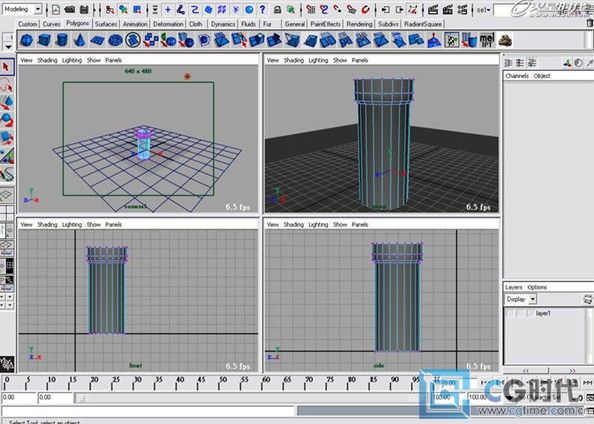Open the Panels menu in front view
The width and height of the screenshot is (594, 424).
113,225
